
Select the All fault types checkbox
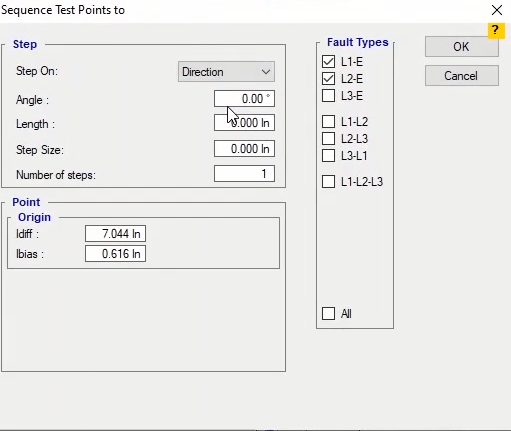[x=328, y=313]
